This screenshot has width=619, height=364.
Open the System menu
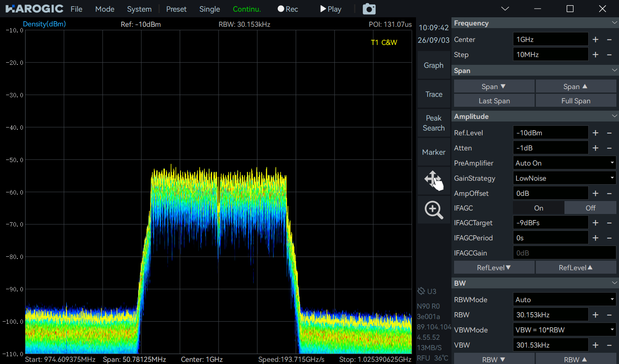click(x=139, y=9)
